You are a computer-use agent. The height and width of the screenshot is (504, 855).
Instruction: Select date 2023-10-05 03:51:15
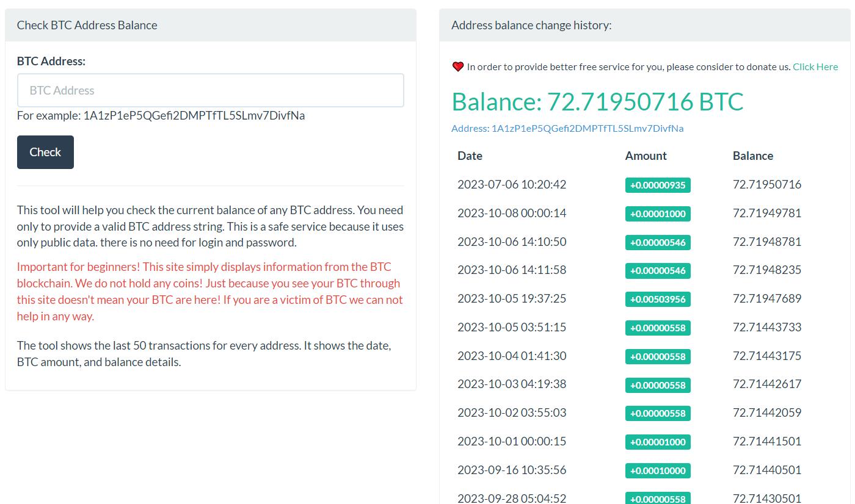click(x=512, y=327)
